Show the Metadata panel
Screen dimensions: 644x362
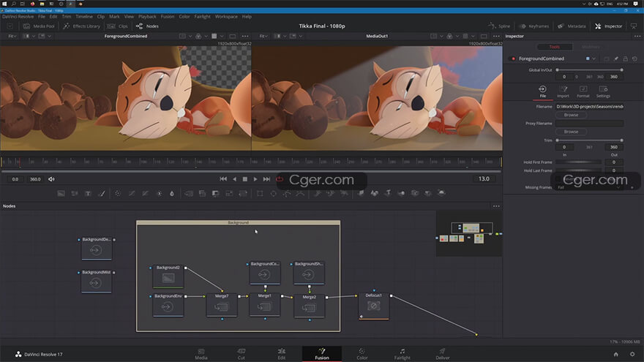coord(572,26)
